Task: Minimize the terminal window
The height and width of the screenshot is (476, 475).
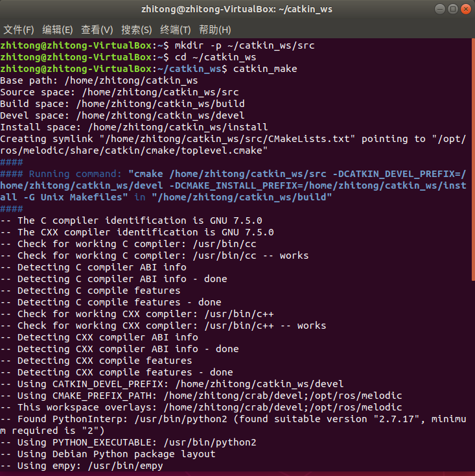Action: click(440, 9)
